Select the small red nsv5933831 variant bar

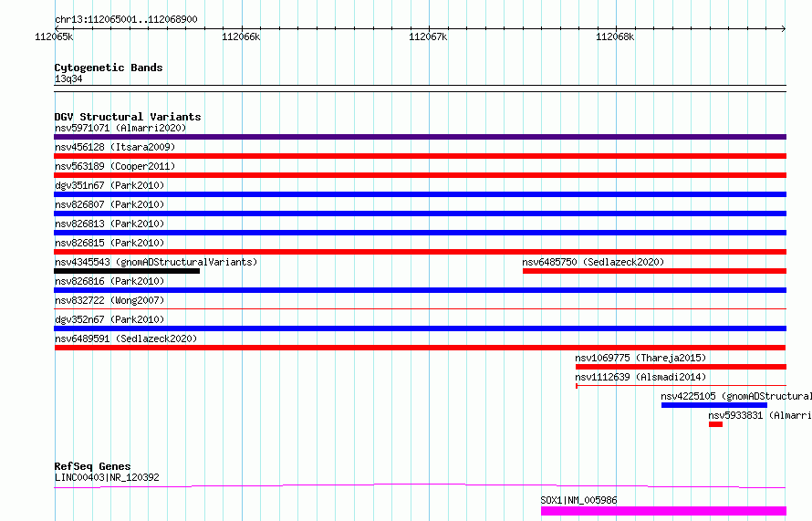715,424
